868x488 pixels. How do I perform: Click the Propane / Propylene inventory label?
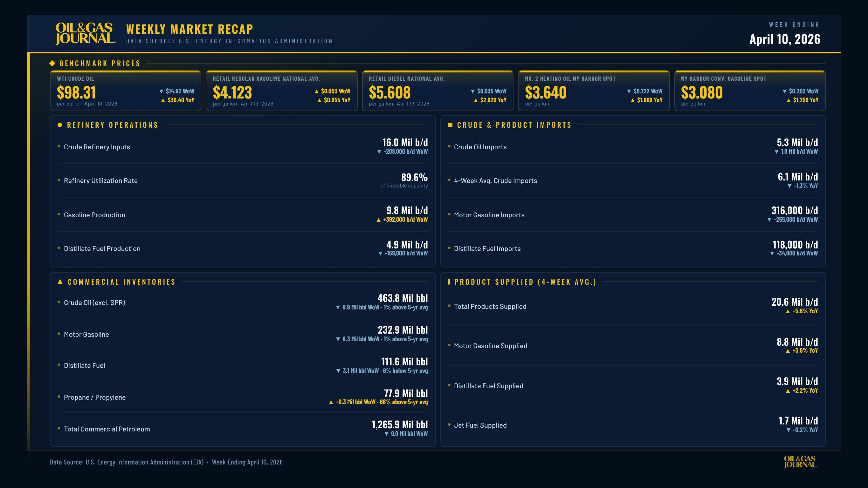(x=95, y=397)
